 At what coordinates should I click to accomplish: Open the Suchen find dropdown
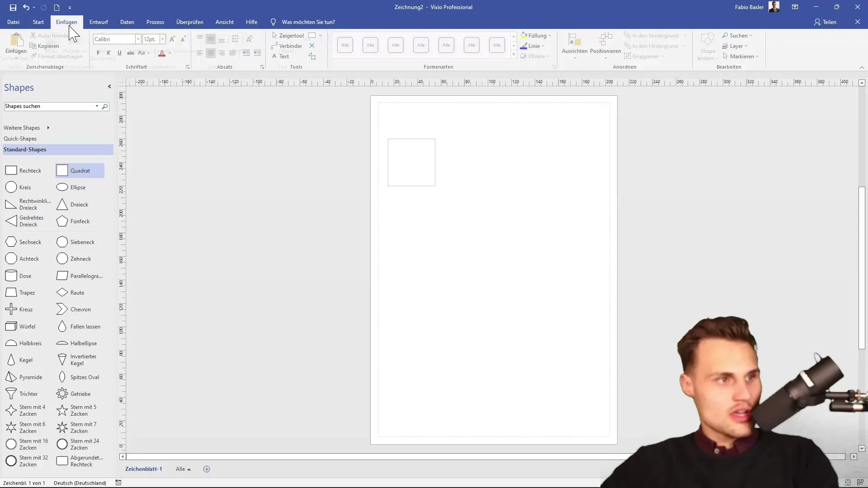737,35
